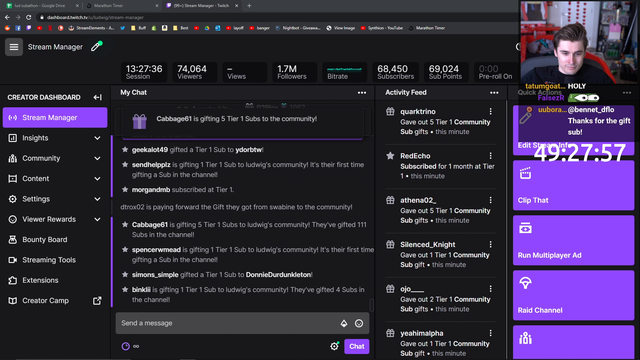The width and height of the screenshot is (640, 360).
Task: Open Silenced_Knight activity options
Action: pyautogui.click(x=491, y=244)
